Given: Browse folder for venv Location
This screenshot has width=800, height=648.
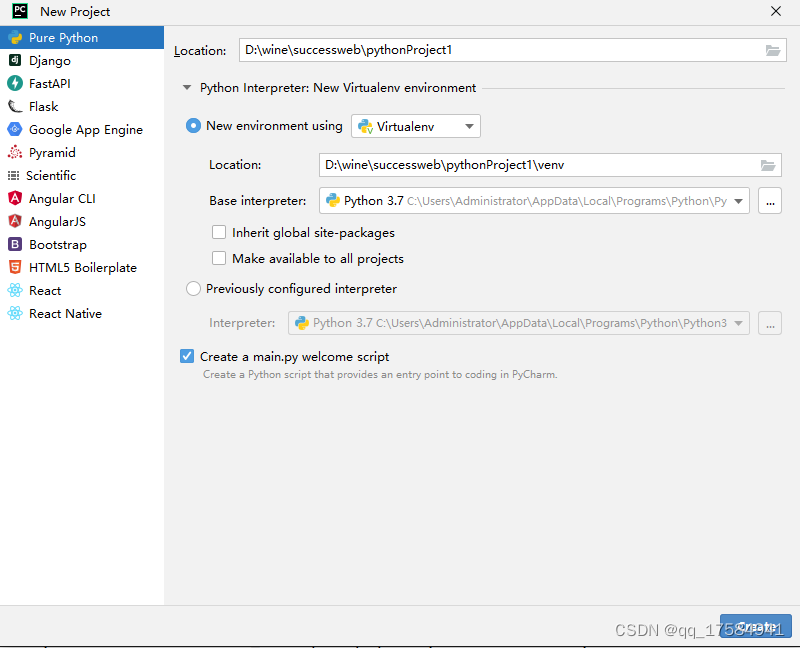Looking at the screenshot, I should (x=768, y=165).
